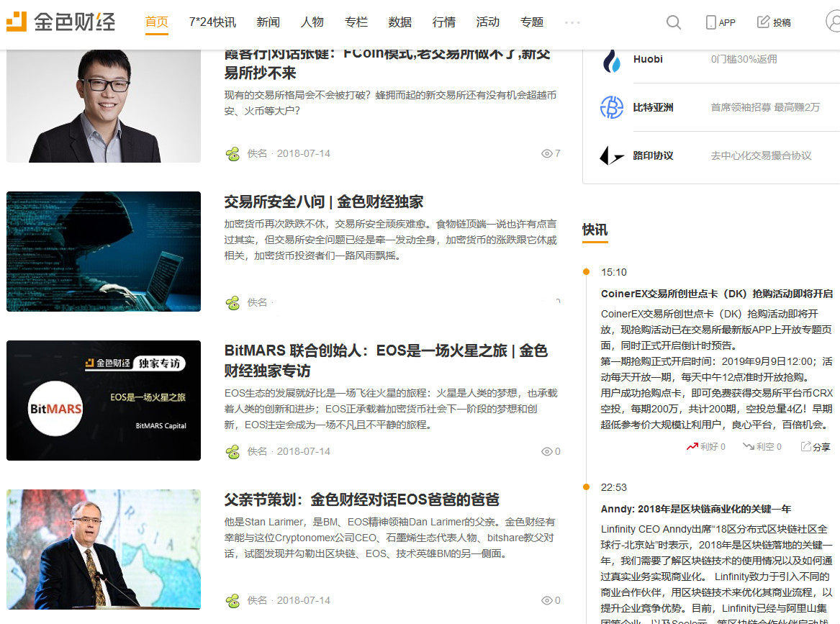Click the Huobi exchange name
840x624 pixels.
648,59
